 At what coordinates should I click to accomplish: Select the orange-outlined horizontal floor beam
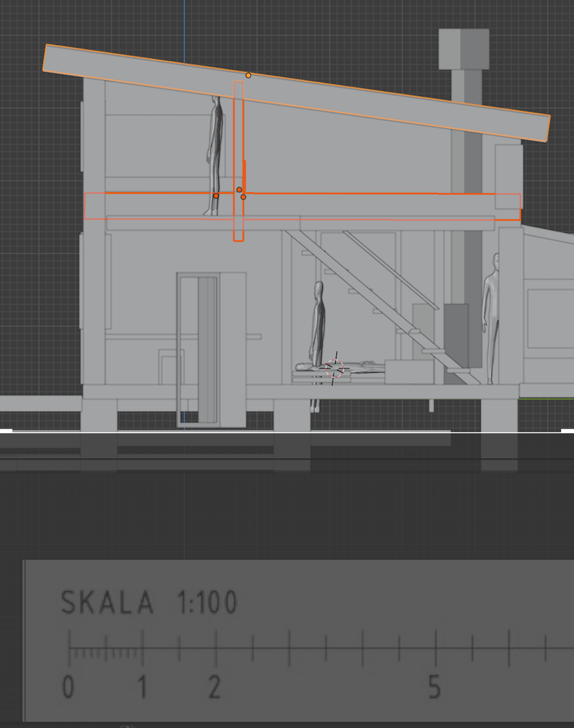click(x=364, y=205)
